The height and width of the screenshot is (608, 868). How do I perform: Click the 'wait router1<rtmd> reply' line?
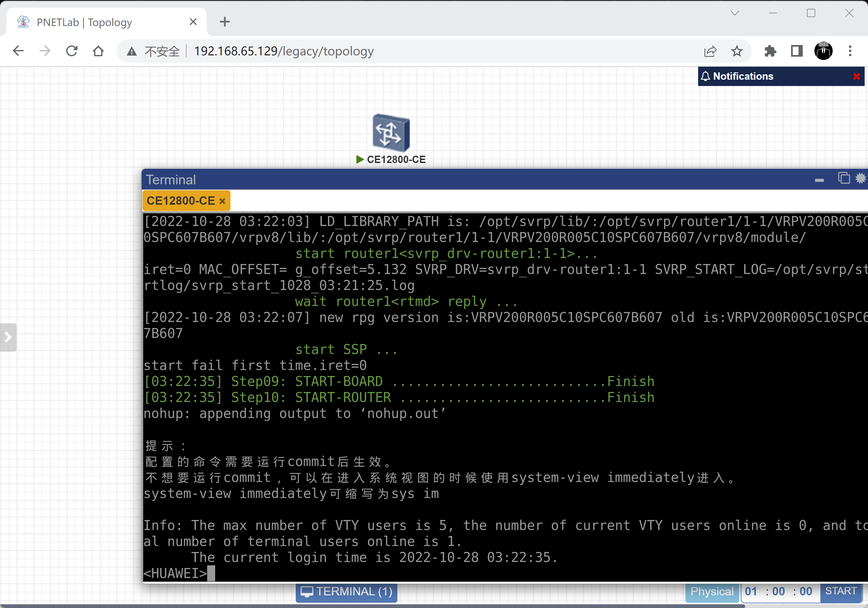coord(406,302)
